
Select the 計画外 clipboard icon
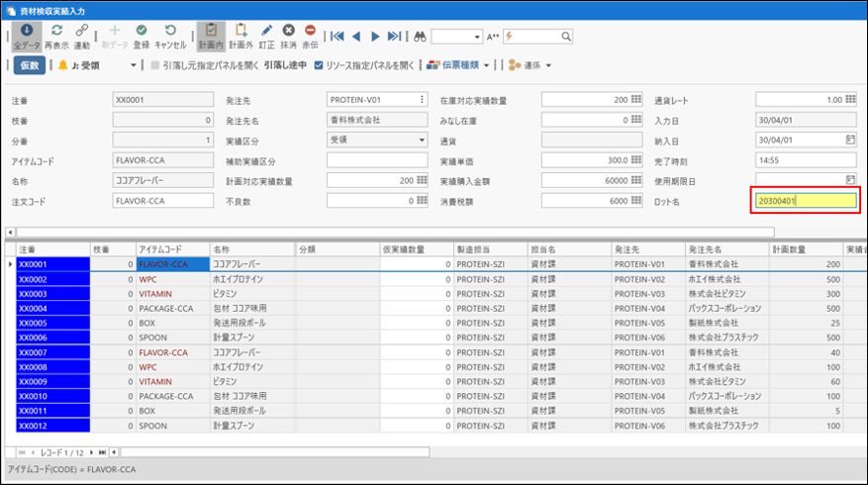coord(241,32)
